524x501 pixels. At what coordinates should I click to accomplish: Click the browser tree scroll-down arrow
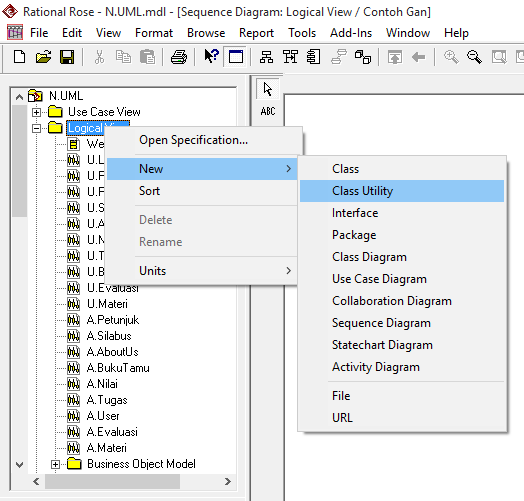tap(19, 465)
